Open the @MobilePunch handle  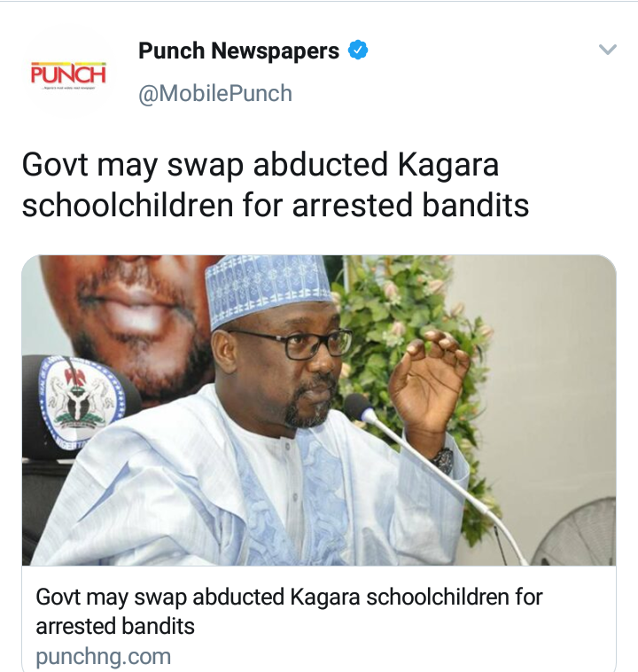(215, 93)
